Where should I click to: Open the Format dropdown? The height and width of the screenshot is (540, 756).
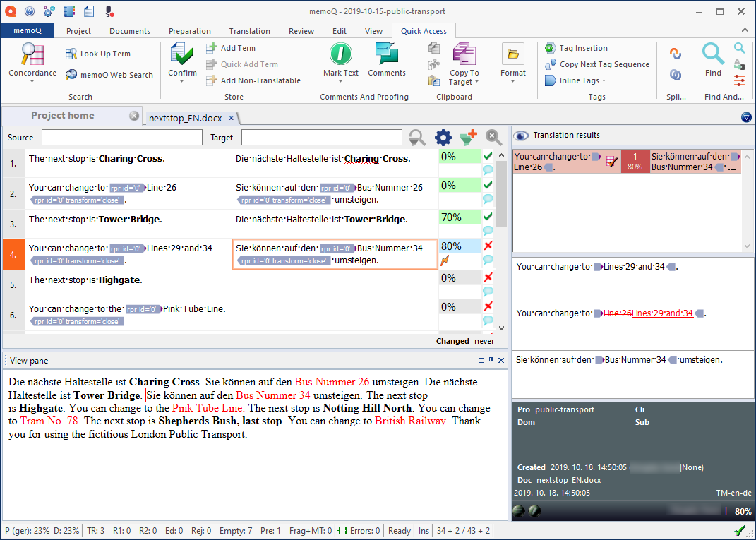pos(513,81)
